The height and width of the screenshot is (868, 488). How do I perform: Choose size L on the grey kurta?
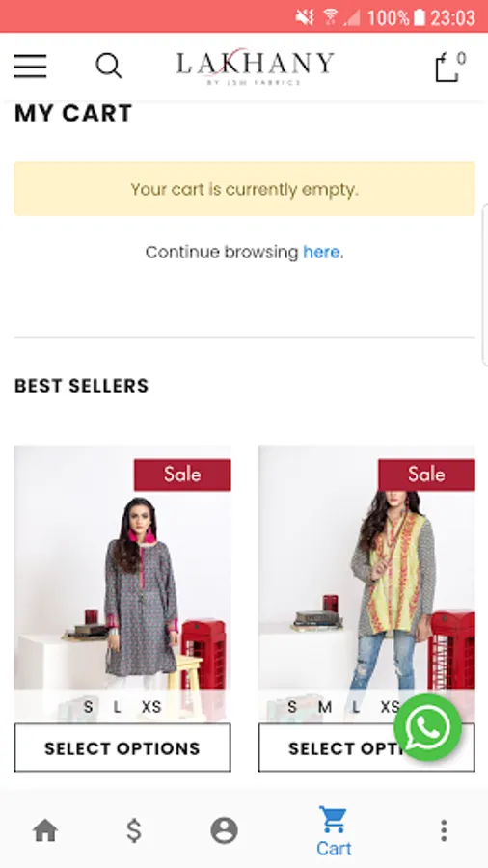coord(118,707)
